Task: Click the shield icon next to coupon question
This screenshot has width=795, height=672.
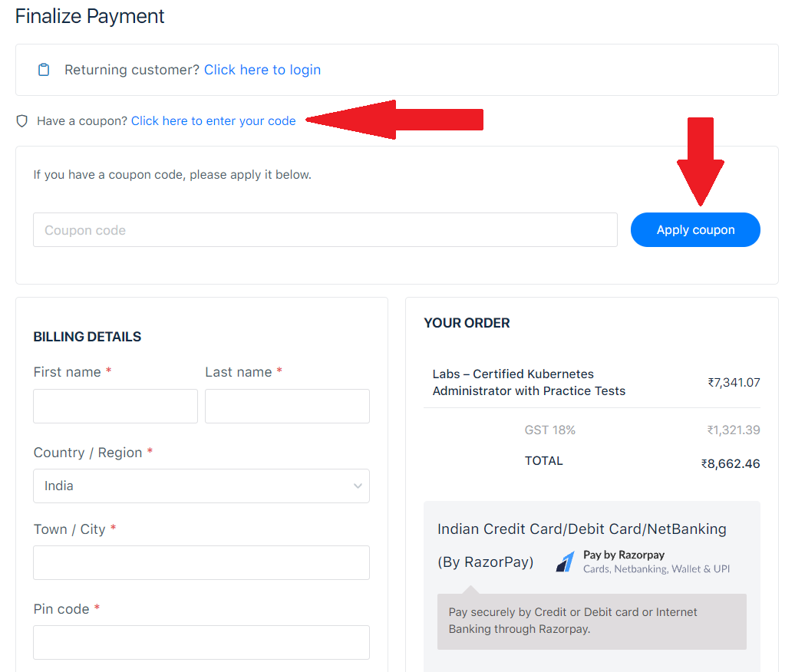Action: [x=21, y=120]
